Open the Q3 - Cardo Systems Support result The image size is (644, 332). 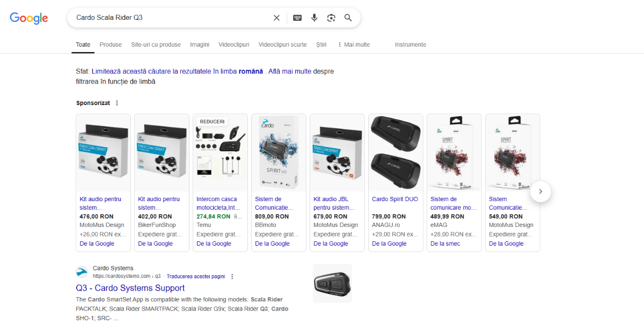click(x=130, y=288)
